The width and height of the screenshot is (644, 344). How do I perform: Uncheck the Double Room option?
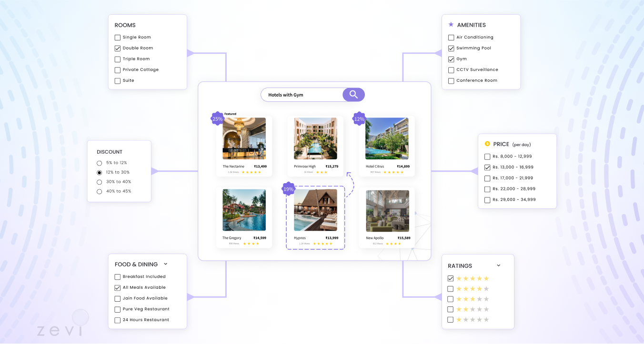click(117, 48)
